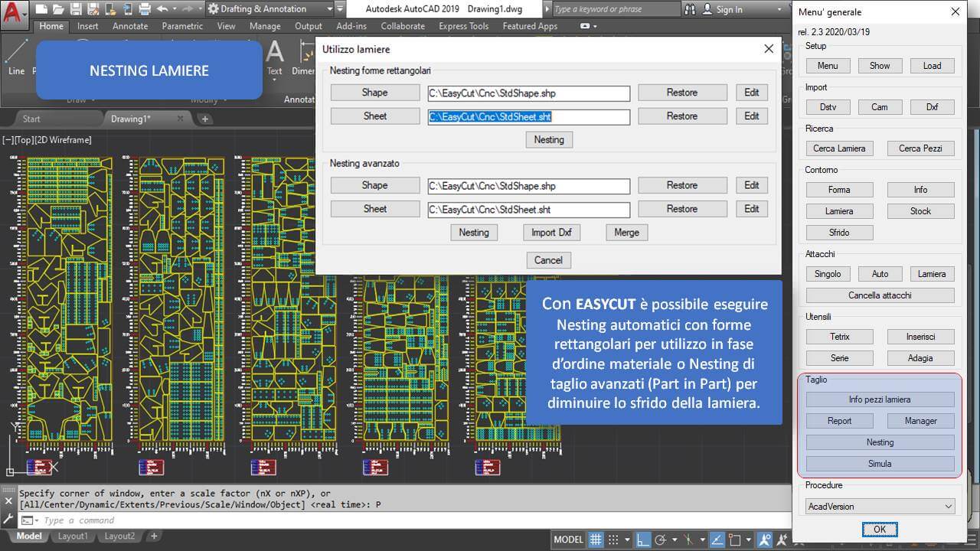Click the Type a keyword search box

click(x=615, y=9)
